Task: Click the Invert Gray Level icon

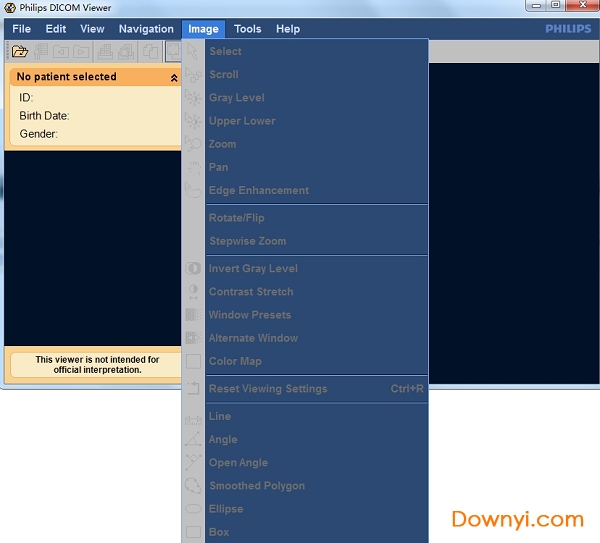Action: point(193,268)
